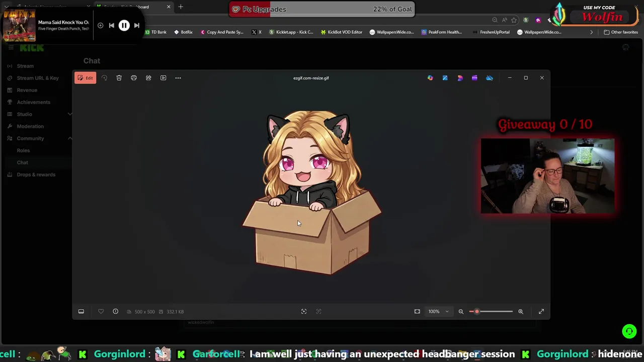Zoom in with the plus magnifier
644x362 pixels.
(x=521, y=312)
